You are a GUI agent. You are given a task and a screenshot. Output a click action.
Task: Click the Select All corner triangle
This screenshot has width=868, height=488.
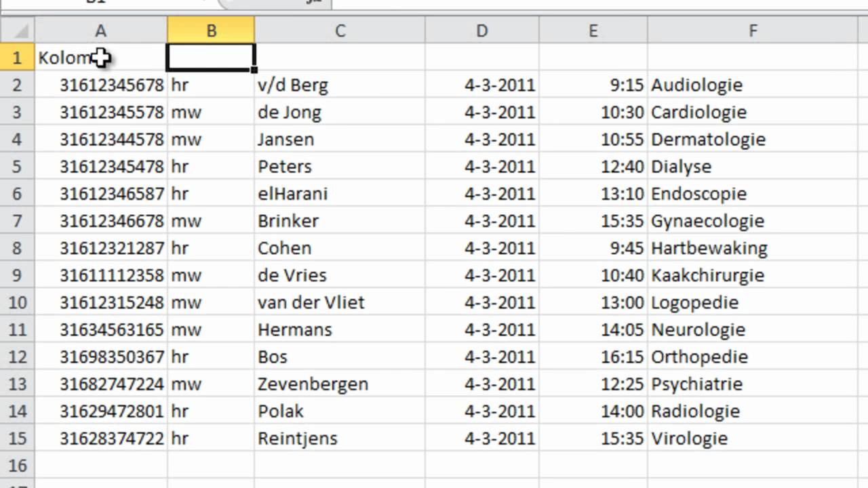tap(20, 30)
